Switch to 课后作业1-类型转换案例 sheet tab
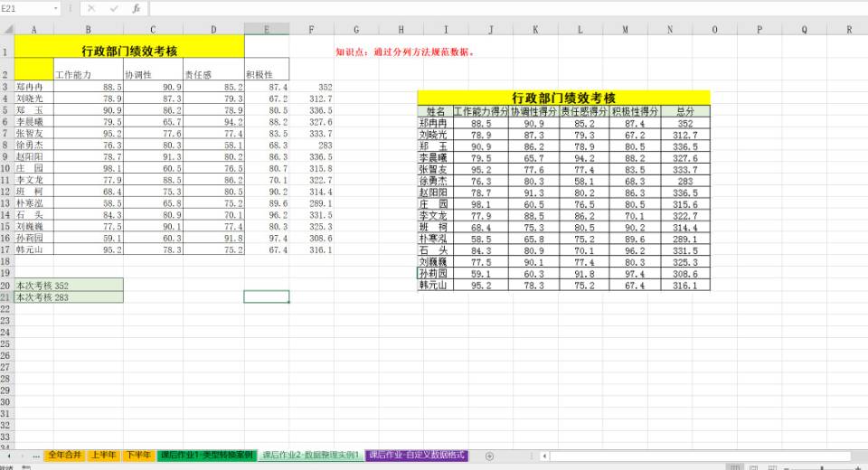 point(207,455)
